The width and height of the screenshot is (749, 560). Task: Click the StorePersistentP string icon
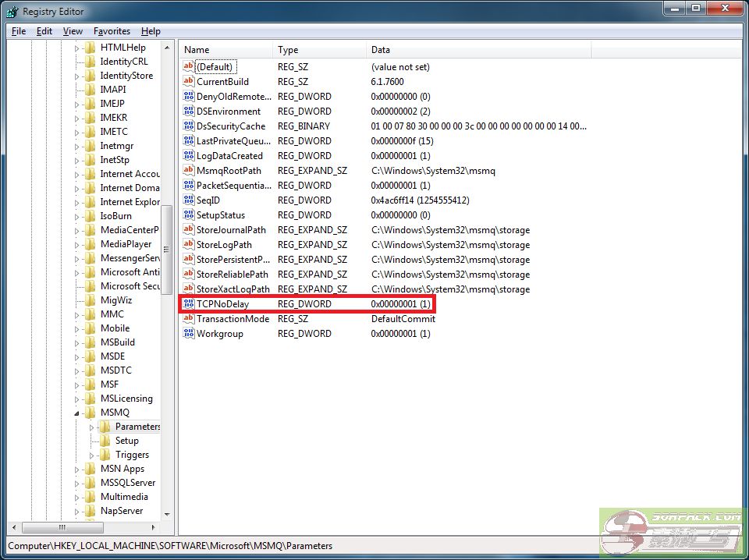189,259
